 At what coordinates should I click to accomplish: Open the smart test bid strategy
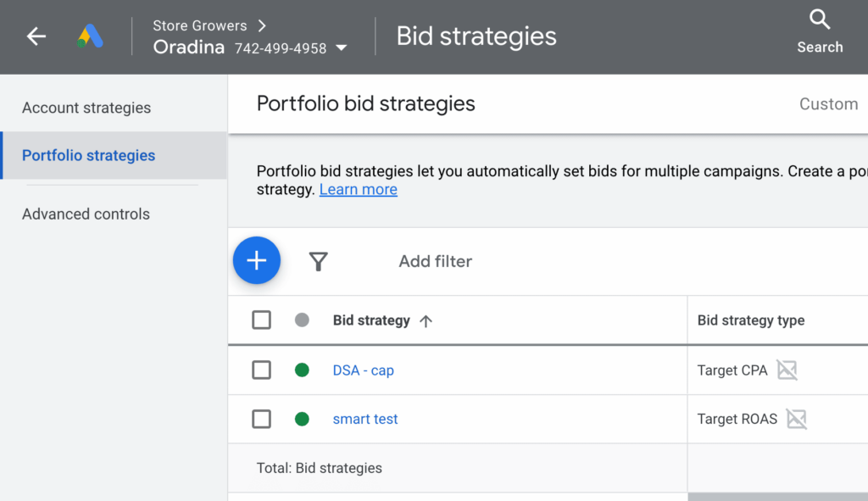364,419
